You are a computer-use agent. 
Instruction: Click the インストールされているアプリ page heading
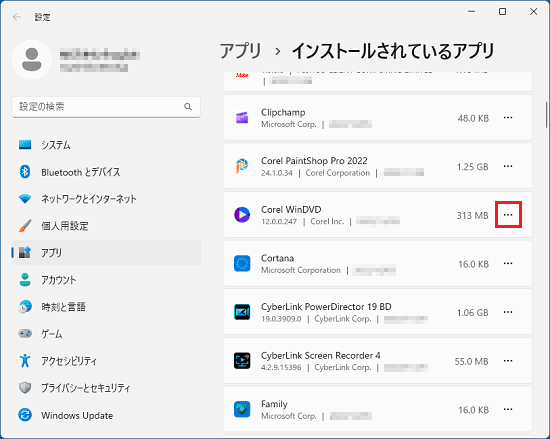(393, 51)
